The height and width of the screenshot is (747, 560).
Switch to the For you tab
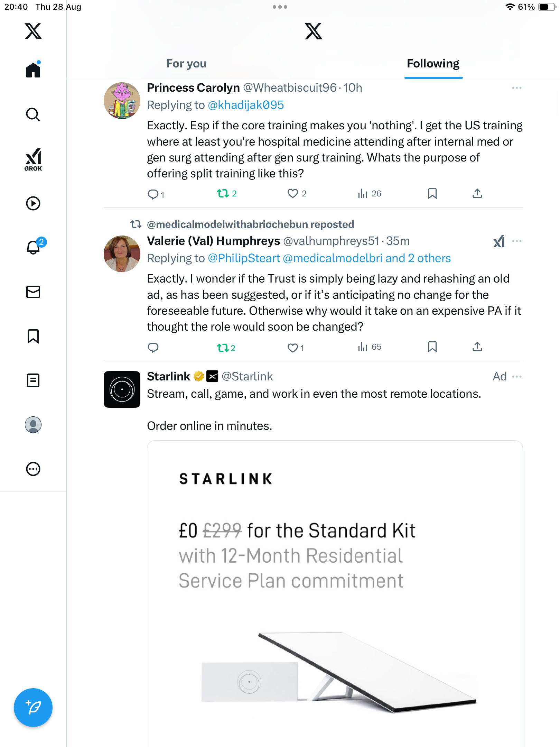(186, 64)
